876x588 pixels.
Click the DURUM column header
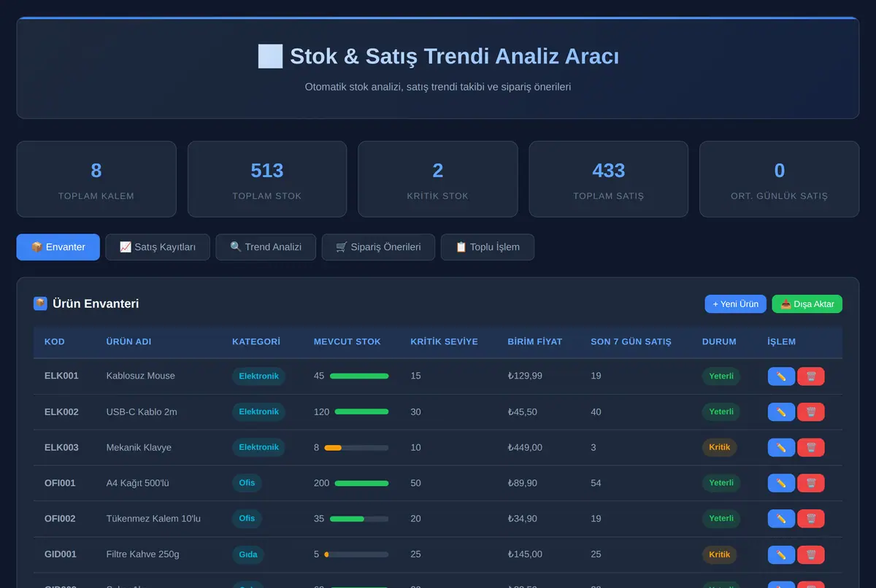(x=719, y=342)
